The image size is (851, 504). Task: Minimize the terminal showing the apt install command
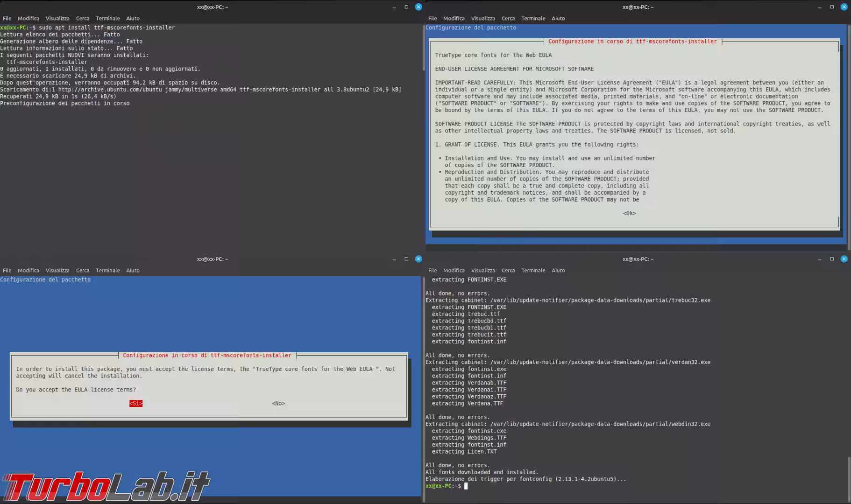point(394,7)
